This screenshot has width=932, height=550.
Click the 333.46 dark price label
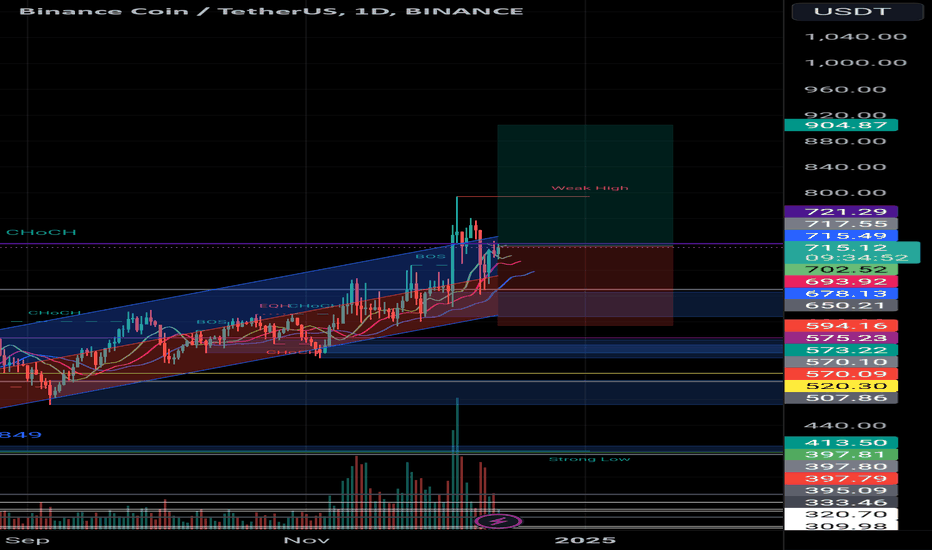click(841, 502)
